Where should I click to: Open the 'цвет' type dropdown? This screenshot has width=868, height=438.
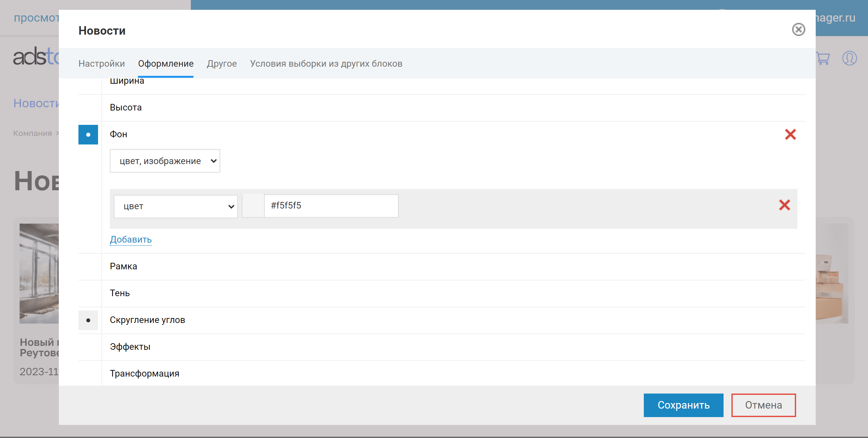175,206
